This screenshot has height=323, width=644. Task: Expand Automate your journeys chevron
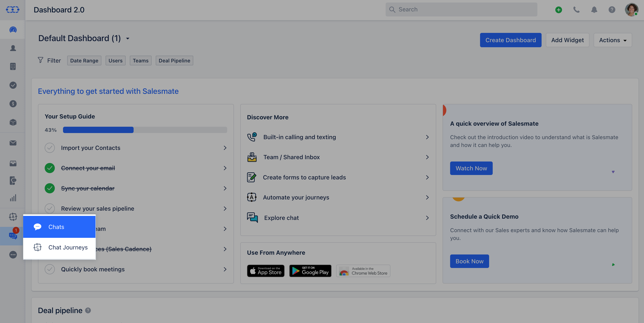pyautogui.click(x=427, y=197)
